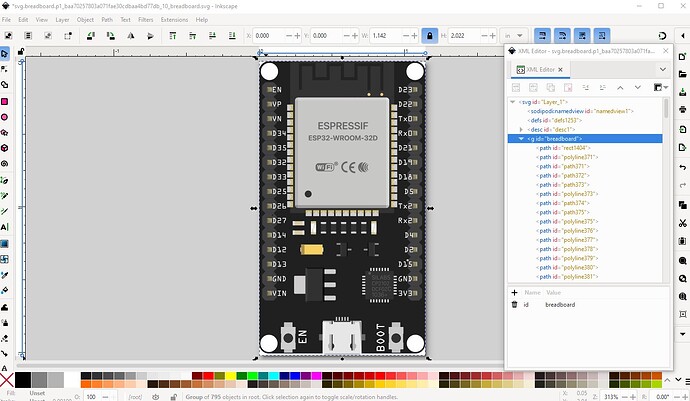Image resolution: width=690 pixels, height=401 pixels.
Task: Select the 3D box tool
Action: coord(4,148)
